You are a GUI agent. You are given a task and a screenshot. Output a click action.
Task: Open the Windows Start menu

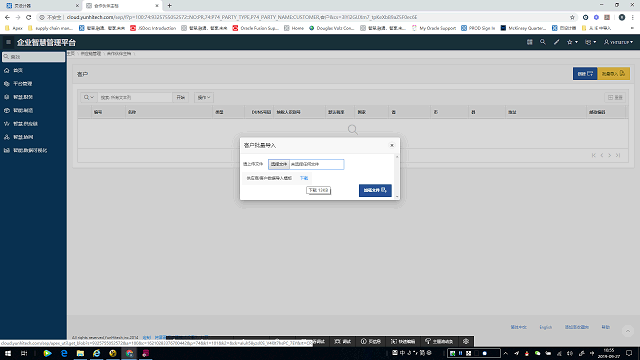coord(8,353)
